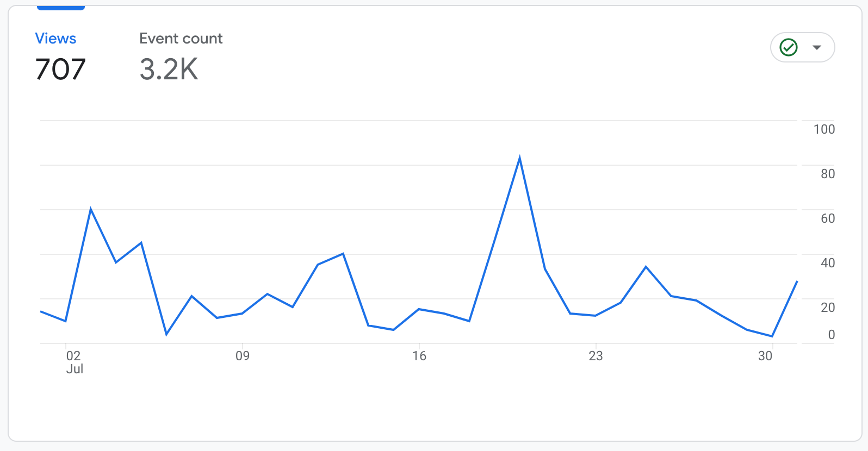The width and height of the screenshot is (868, 451).
Task: Expand the dropdown arrow beside the checkmark
Action: pyautogui.click(x=816, y=47)
